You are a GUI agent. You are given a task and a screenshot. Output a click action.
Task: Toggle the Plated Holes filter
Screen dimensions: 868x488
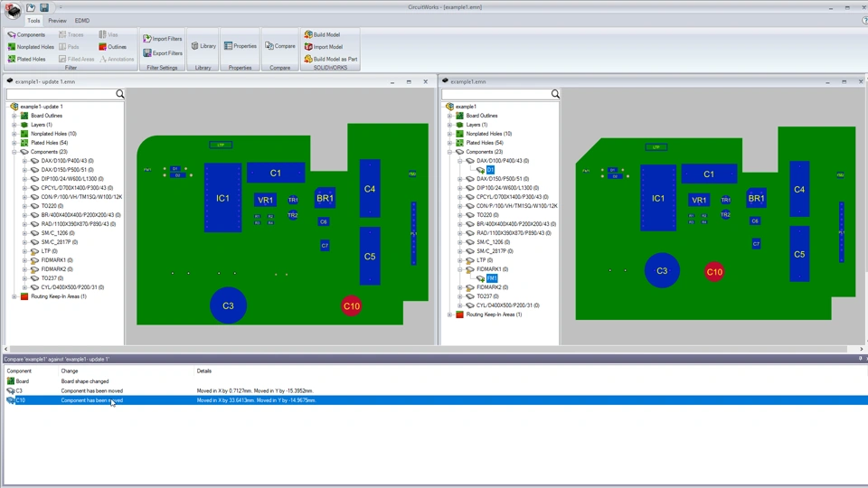[x=26, y=60]
